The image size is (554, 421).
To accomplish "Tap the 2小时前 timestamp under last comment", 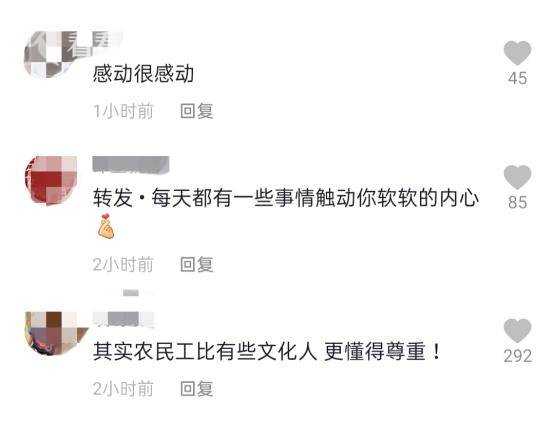I will pos(123,389).
